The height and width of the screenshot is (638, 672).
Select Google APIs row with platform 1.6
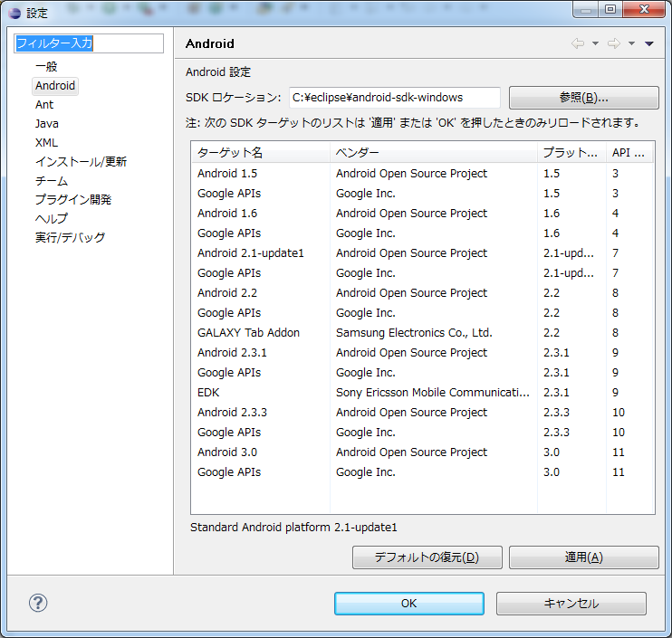(423, 233)
